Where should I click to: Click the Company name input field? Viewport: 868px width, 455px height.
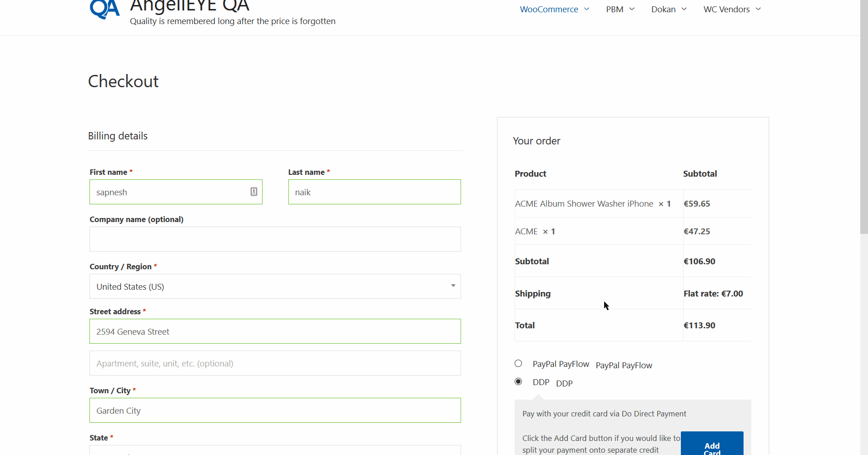pyautogui.click(x=275, y=239)
